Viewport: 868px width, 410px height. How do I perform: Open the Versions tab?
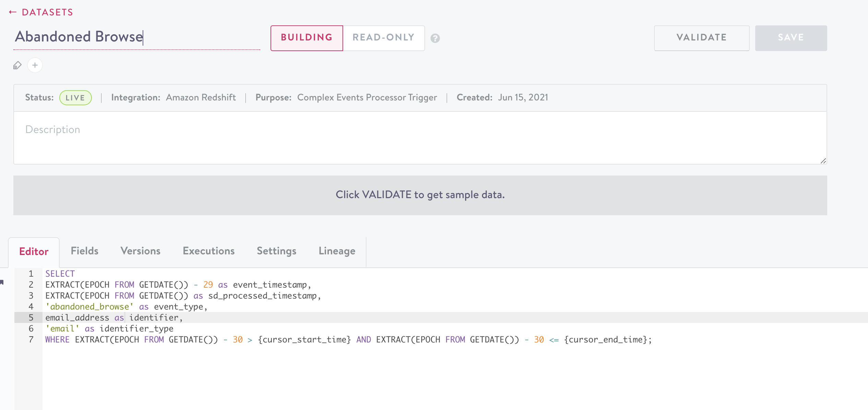point(141,251)
